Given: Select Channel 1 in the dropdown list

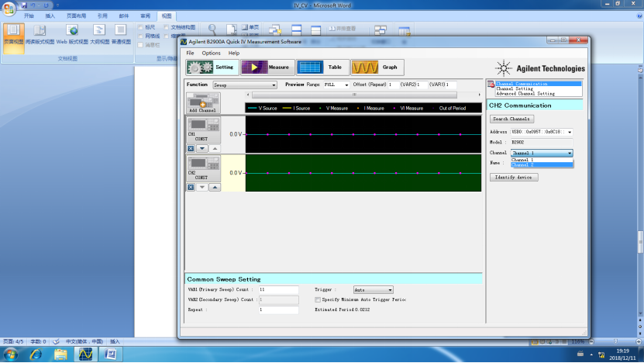Looking at the screenshot, I should pos(542,160).
